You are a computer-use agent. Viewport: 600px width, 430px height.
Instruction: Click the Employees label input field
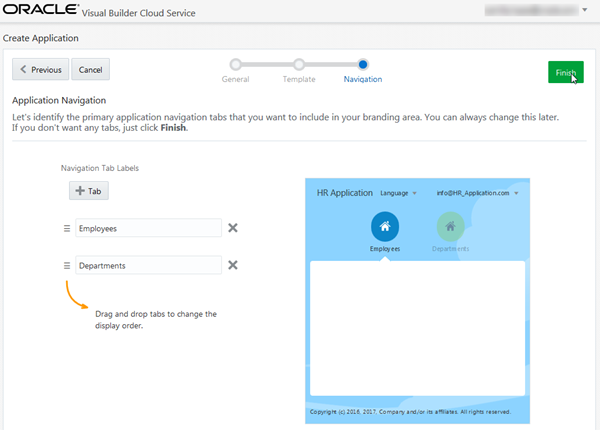148,228
